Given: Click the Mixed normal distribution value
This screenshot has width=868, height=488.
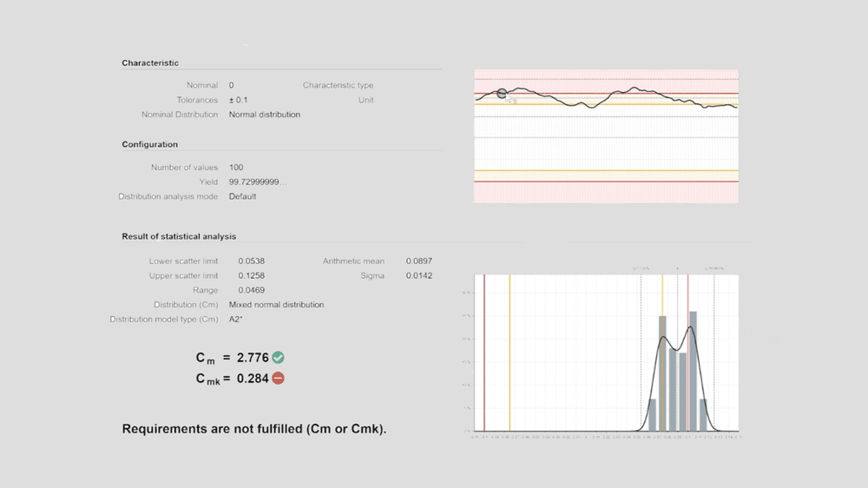Looking at the screenshot, I should coord(276,305).
